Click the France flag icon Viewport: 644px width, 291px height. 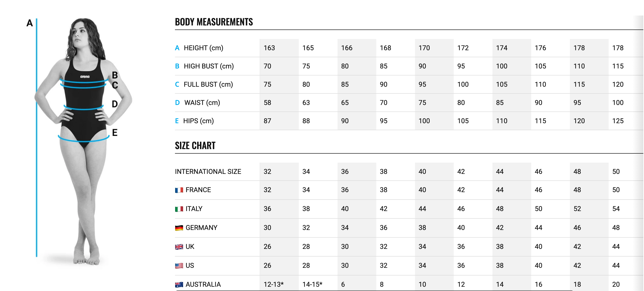point(179,190)
